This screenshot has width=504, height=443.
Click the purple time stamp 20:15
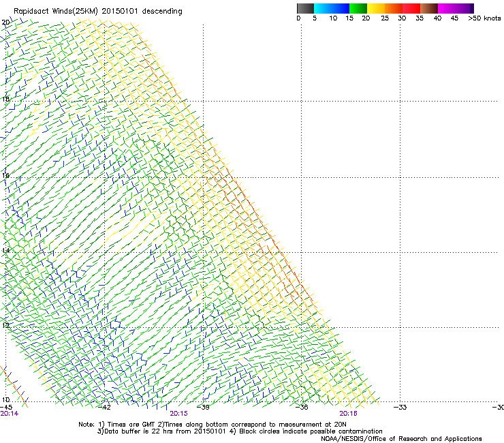click(178, 414)
